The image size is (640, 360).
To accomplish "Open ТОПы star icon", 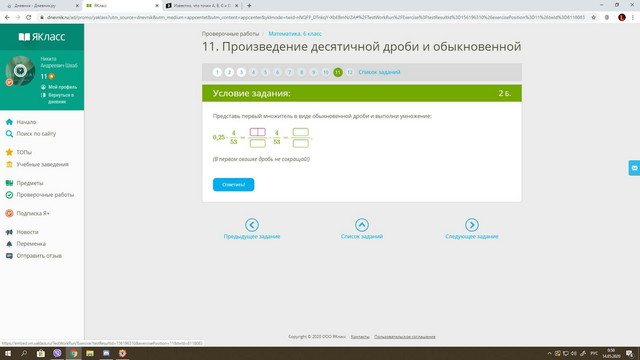I will pyautogui.click(x=9, y=152).
